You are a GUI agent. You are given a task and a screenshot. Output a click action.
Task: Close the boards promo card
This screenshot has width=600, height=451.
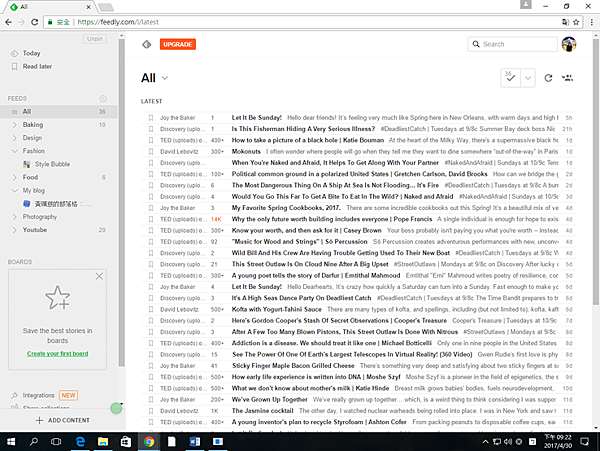99,276
